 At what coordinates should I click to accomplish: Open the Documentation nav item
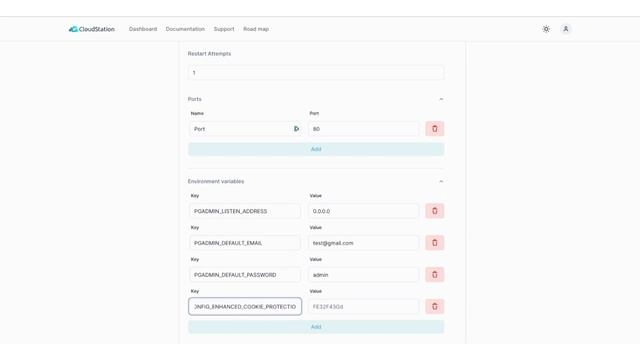coord(185,29)
